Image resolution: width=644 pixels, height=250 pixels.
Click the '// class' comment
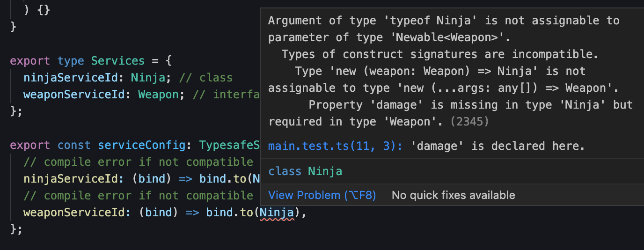(216, 78)
